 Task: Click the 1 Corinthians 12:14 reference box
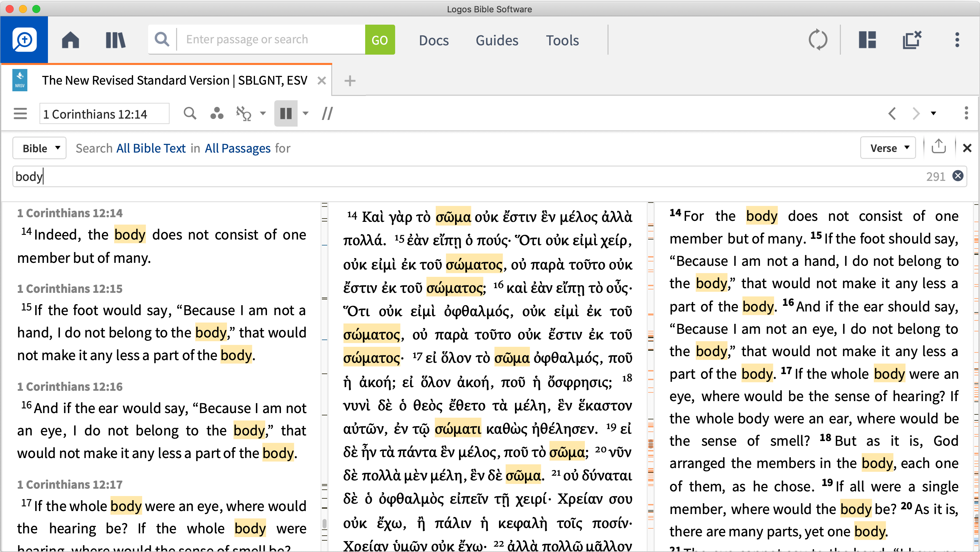(104, 114)
